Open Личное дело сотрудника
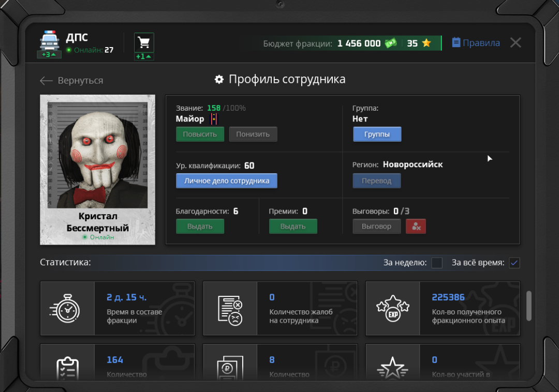 pyautogui.click(x=226, y=181)
